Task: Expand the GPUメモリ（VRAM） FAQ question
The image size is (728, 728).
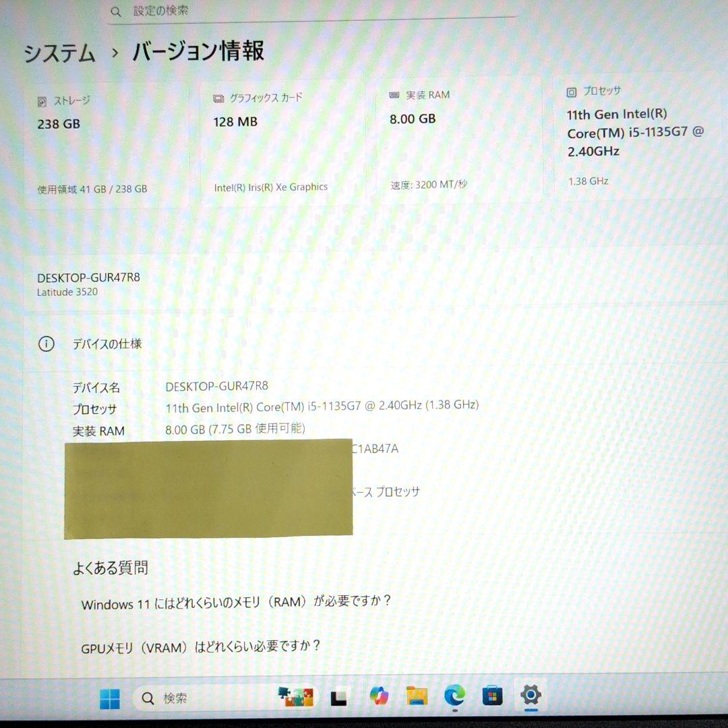Action: (x=202, y=646)
